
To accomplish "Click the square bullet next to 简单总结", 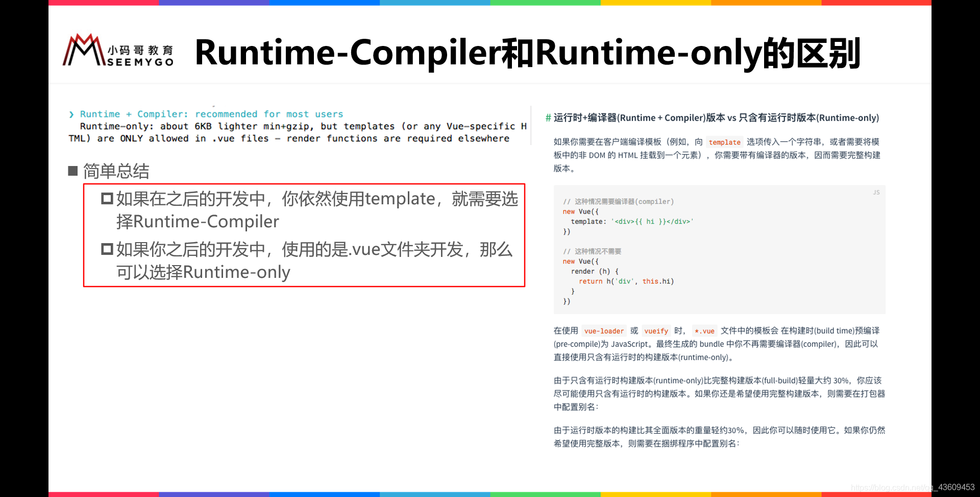I will [72, 171].
